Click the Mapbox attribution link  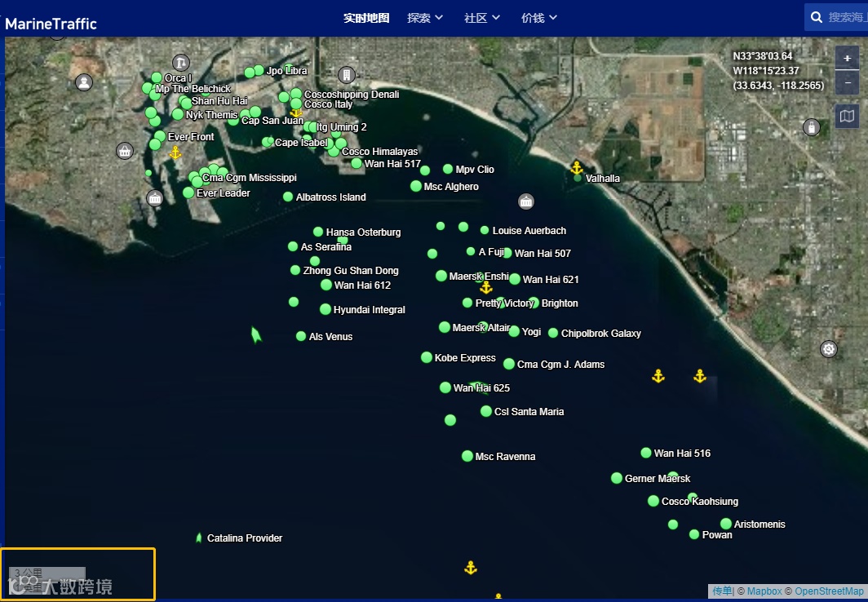[x=764, y=591]
